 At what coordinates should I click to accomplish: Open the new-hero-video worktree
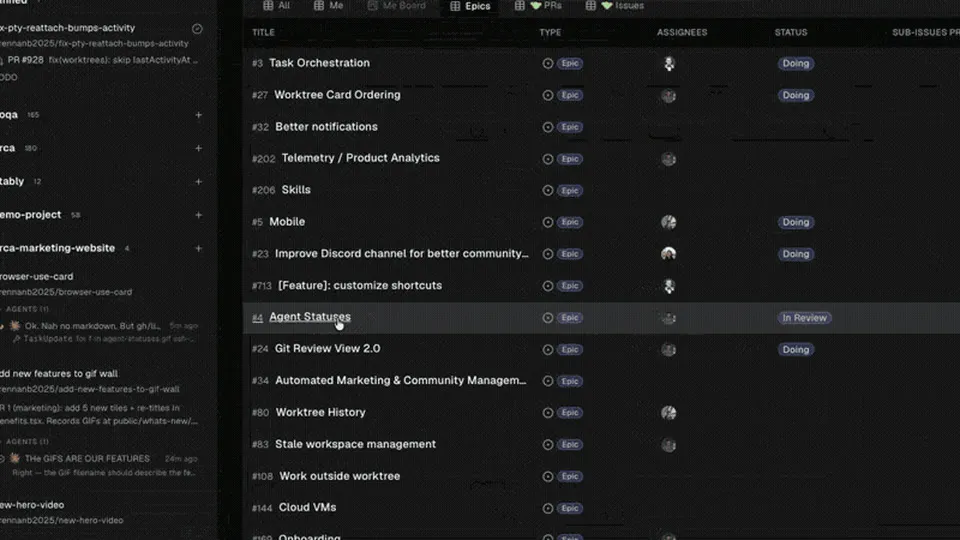[32, 505]
